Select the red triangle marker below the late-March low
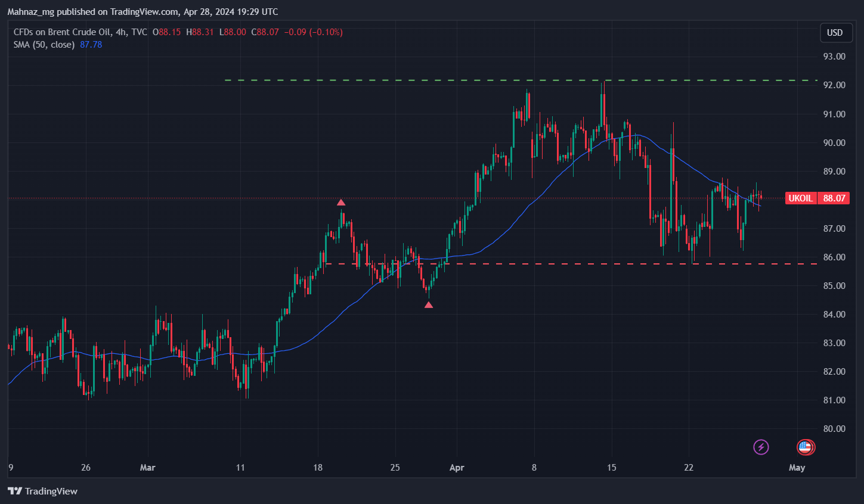 pos(429,305)
